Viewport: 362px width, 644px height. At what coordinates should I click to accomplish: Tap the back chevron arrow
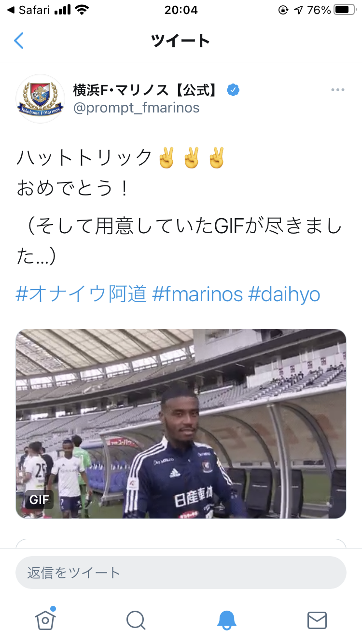(19, 41)
